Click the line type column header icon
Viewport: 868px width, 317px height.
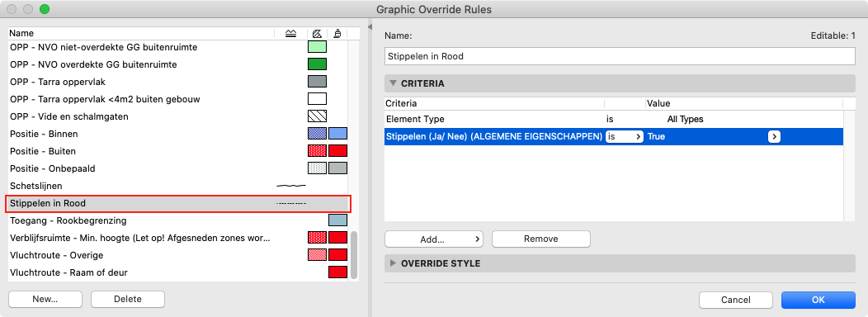[x=291, y=34]
